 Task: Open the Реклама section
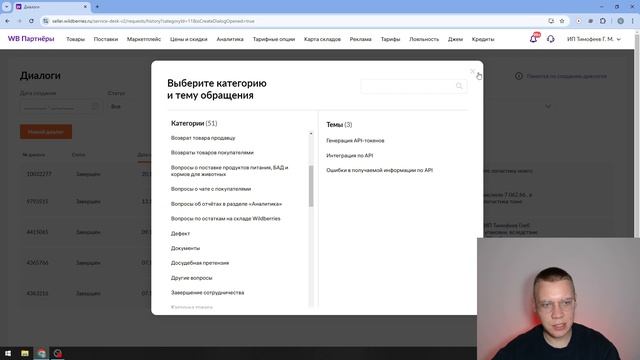[360, 39]
